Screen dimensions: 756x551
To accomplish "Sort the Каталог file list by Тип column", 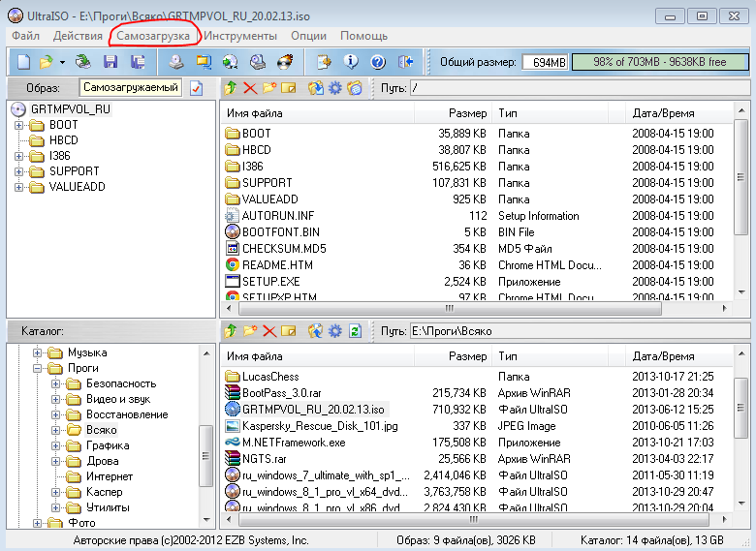I will 551,356.
